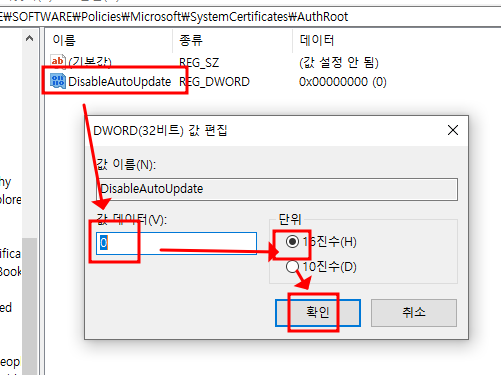Choose the 16진수(H) hexadecimal radio button
This screenshot has width=501, height=375.
(292, 242)
